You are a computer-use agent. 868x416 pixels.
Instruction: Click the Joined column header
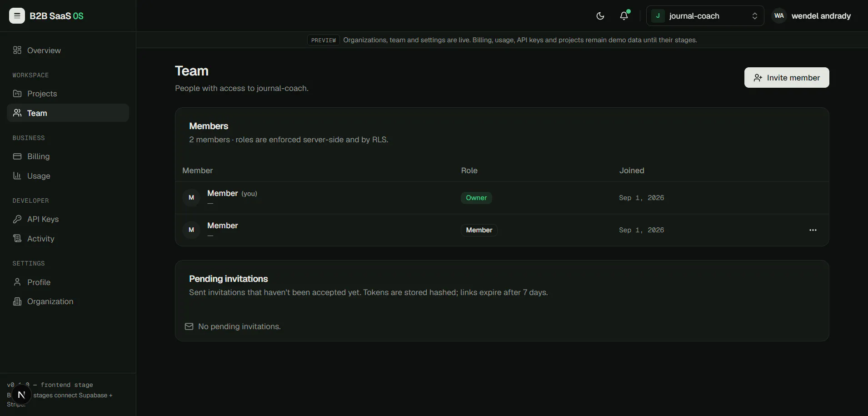coord(632,170)
